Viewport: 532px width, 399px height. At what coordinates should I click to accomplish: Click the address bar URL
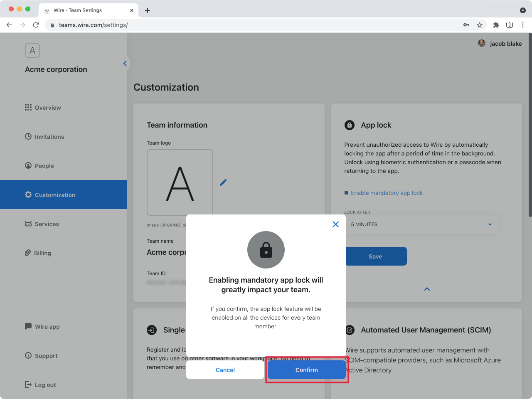[x=94, y=25]
